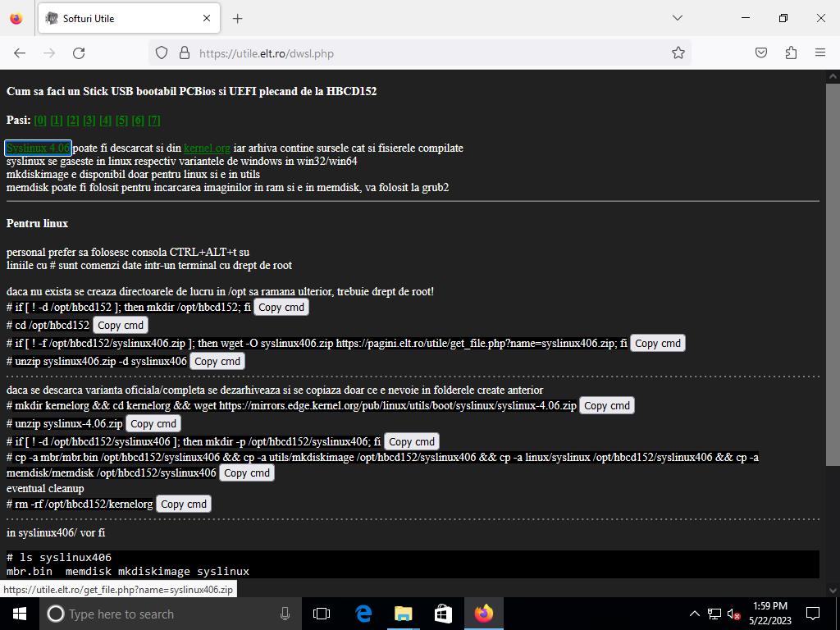This screenshot has height=630, width=840.
Task: Click the URL address bar field
Action: [427, 52]
